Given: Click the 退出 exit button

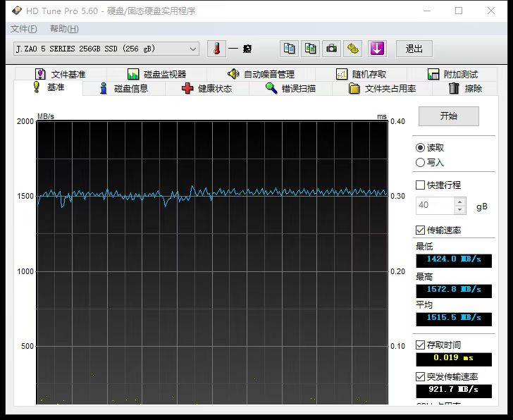Looking at the screenshot, I should pyautogui.click(x=414, y=49).
